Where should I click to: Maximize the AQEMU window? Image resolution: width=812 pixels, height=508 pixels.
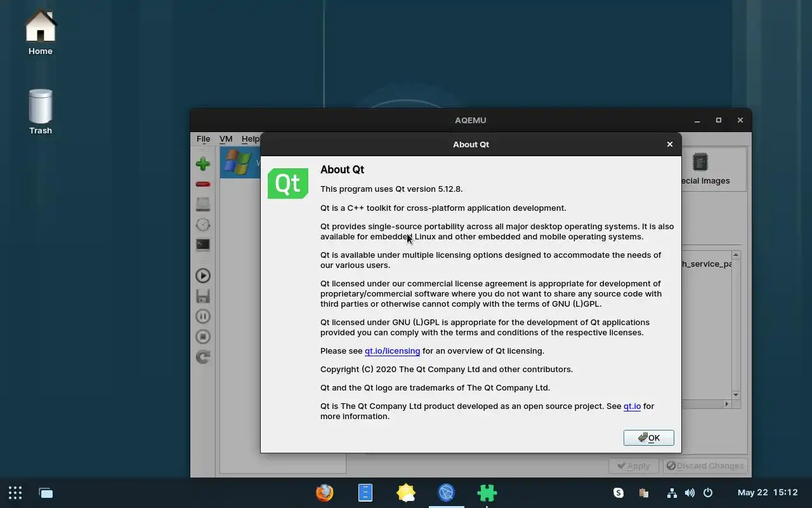coord(719,120)
